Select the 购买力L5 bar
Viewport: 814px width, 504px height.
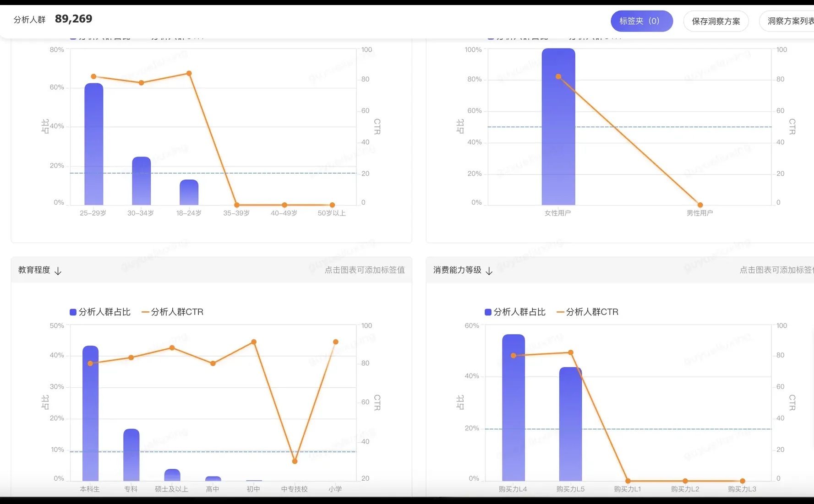[570, 424]
